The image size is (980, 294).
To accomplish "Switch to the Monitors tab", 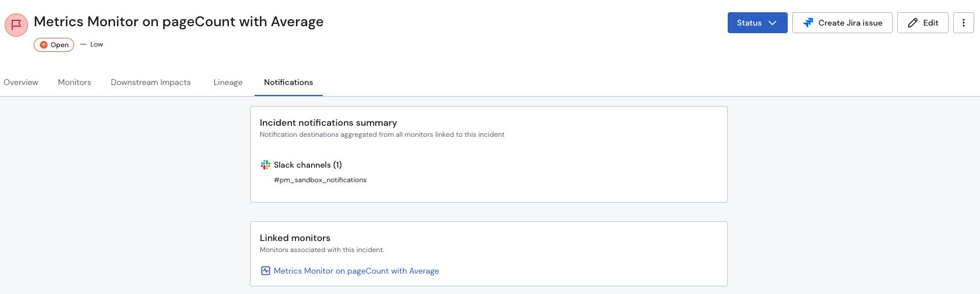I will pyautogui.click(x=75, y=82).
